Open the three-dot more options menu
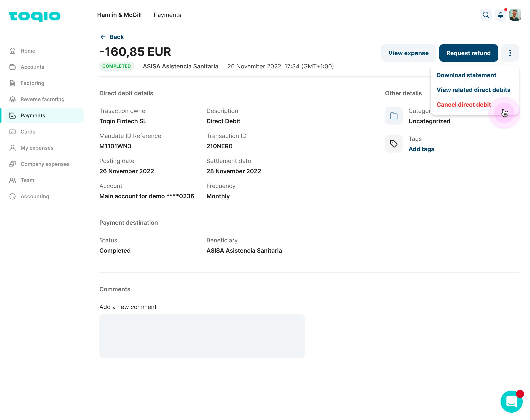Screen dimensions: 530x420 [510, 53]
